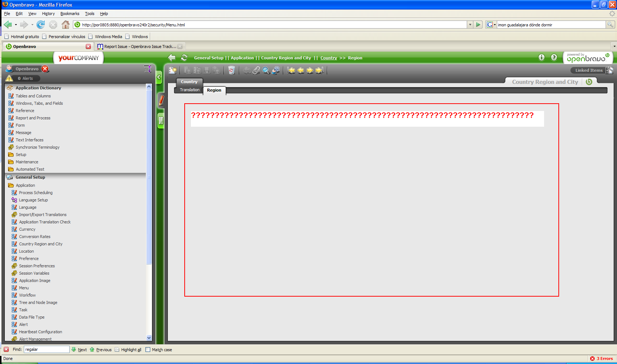Open the audit trail clock icon
This screenshot has width=617, height=364.
click(276, 70)
